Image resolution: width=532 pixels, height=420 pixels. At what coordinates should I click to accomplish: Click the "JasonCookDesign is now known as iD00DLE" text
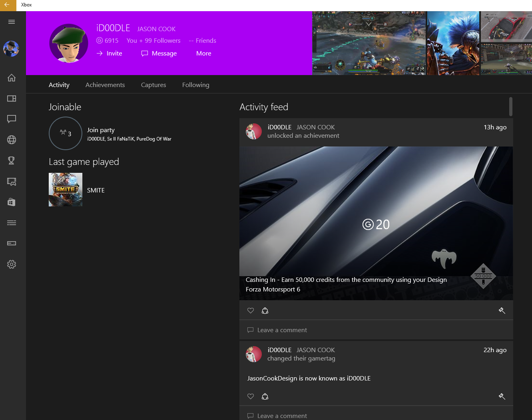coord(309,378)
